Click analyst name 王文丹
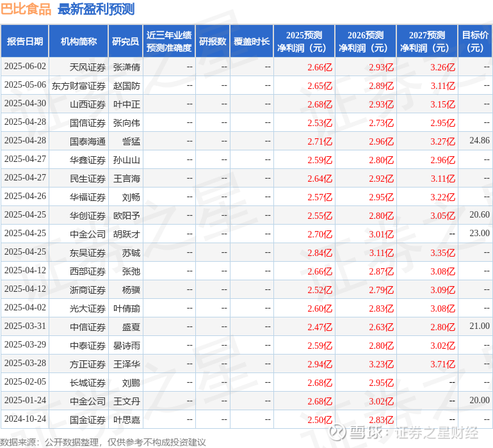The image size is (493, 448). 126,401
